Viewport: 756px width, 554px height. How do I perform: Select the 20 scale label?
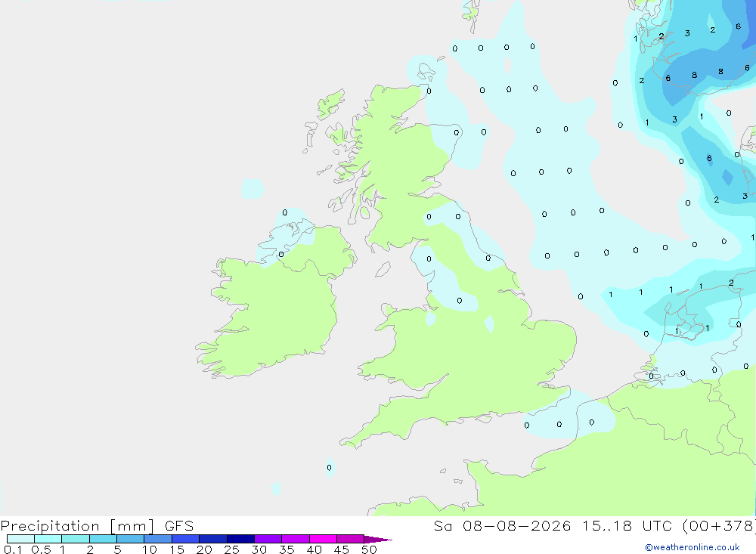[x=204, y=549]
